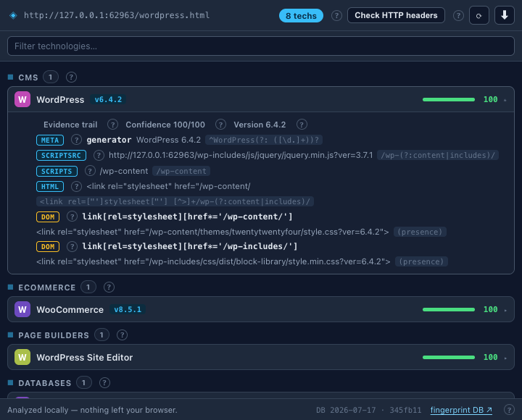Click the twentytwentyfour style.css link evidence
This screenshot has height=420, width=522.
[x=212, y=232]
